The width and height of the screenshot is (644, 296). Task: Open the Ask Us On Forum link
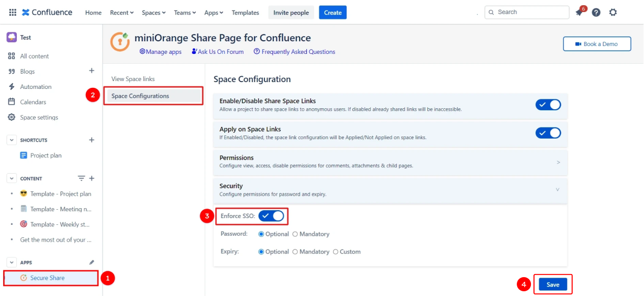point(217,52)
